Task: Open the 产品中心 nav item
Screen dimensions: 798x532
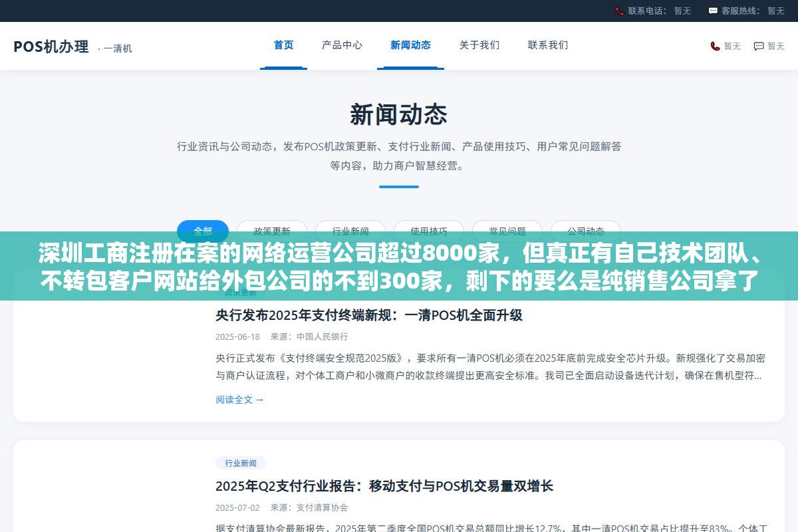Action: 342,45
